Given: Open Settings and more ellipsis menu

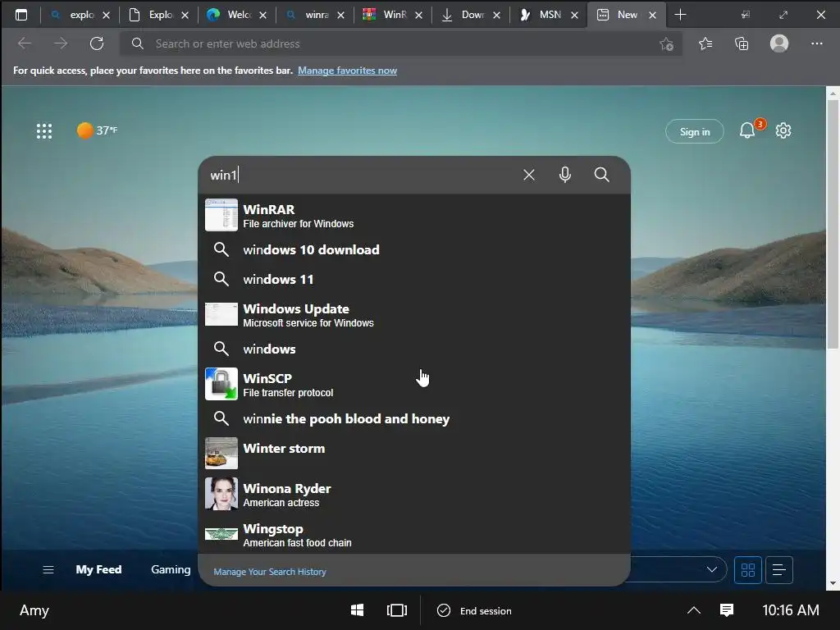Looking at the screenshot, I should pyautogui.click(x=816, y=43).
